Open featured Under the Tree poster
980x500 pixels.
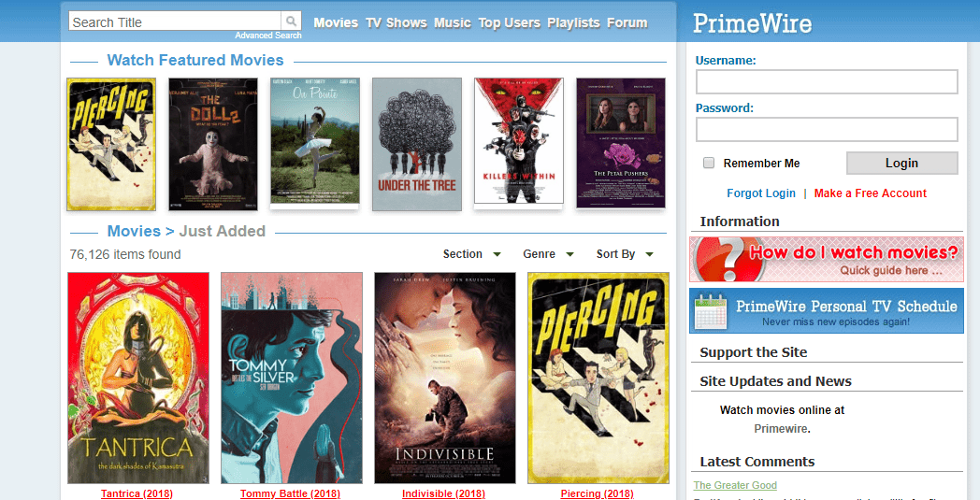tap(417, 144)
